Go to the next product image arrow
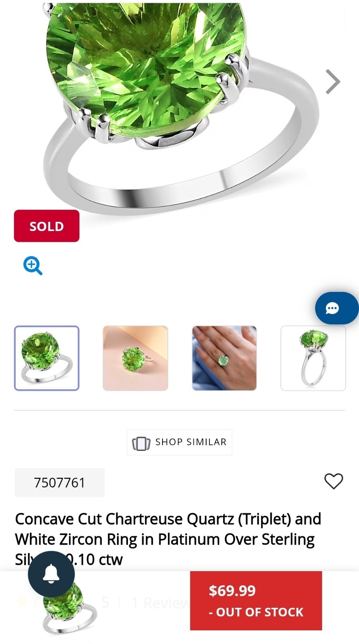This screenshot has width=359, height=644. [x=333, y=82]
